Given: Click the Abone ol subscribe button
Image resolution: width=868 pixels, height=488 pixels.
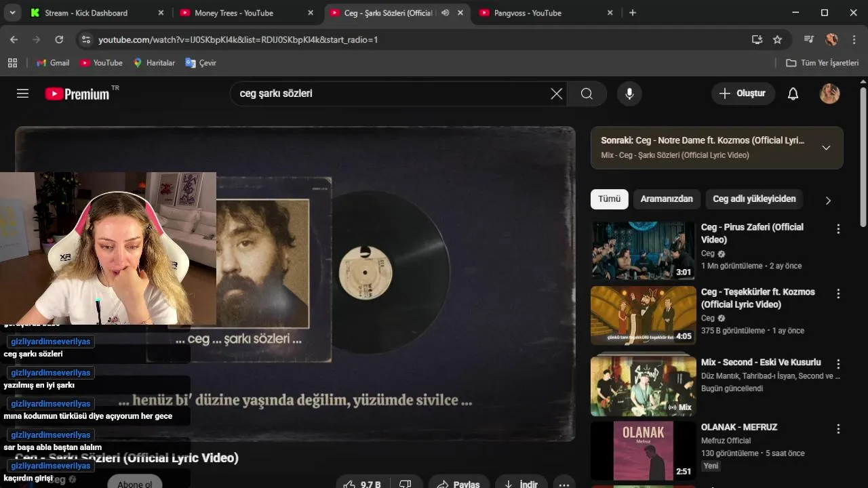Looking at the screenshot, I should tap(135, 483).
